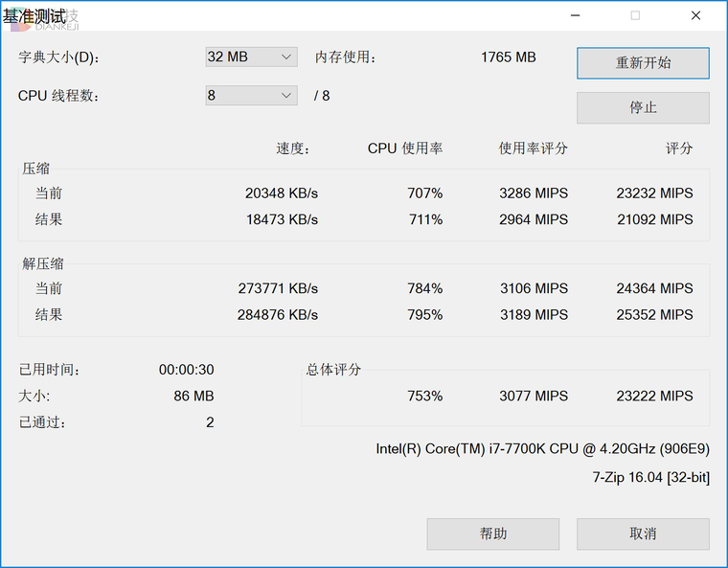Cancel the benchmark using 取消 button
The image size is (728, 568).
coord(643,534)
